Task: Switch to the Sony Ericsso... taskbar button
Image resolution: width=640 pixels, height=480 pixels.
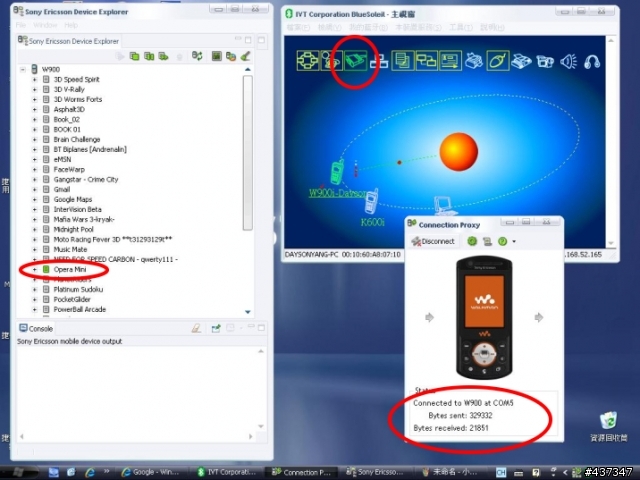Action: pos(375,472)
